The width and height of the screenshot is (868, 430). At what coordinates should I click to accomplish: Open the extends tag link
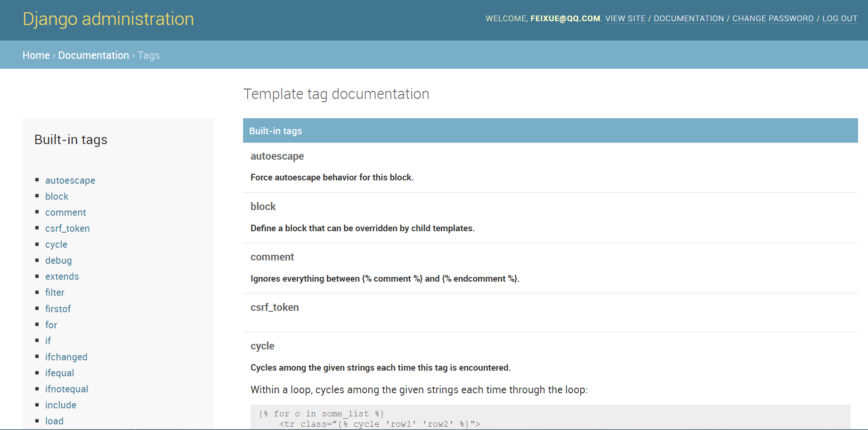(62, 276)
